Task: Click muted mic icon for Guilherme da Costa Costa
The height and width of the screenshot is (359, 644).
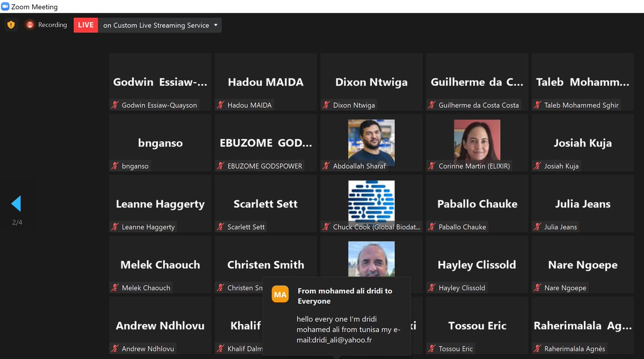Action: tap(432, 105)
